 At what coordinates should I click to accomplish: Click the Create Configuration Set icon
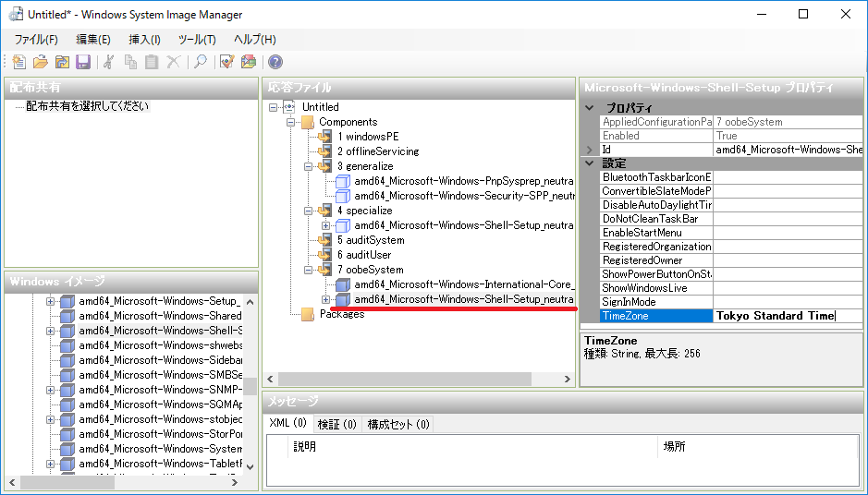click(x=249, y=62)
